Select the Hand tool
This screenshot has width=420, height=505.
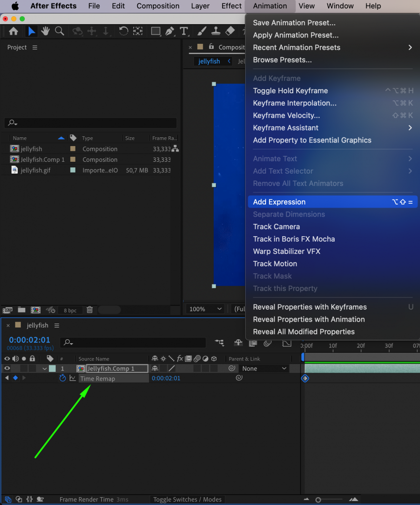tap(45, 31)
